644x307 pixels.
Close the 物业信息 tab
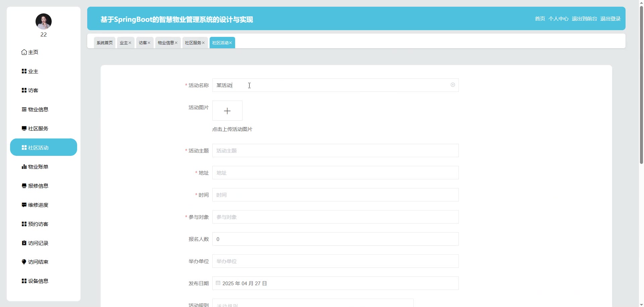click(x=176, y=43)
